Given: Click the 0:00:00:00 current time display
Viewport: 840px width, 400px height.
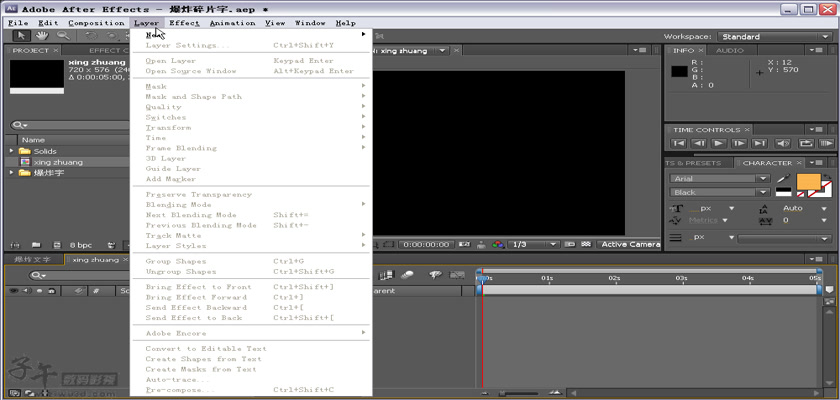Looking at the screenshot, I should [426, 244].
